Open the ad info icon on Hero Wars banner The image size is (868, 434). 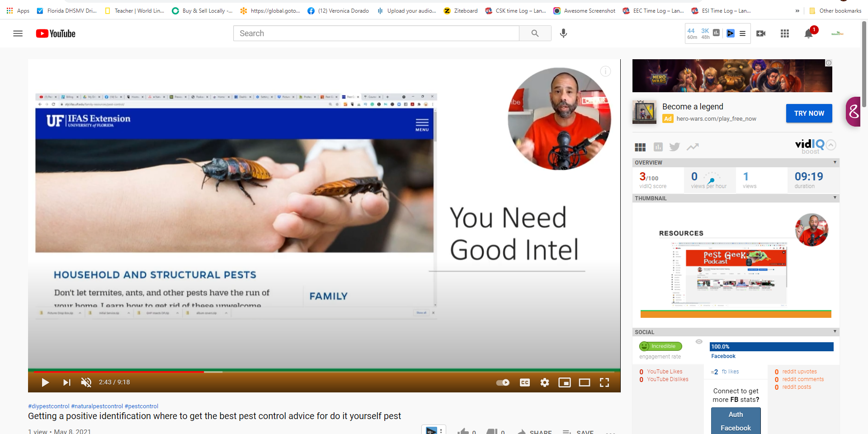point(829,63)
